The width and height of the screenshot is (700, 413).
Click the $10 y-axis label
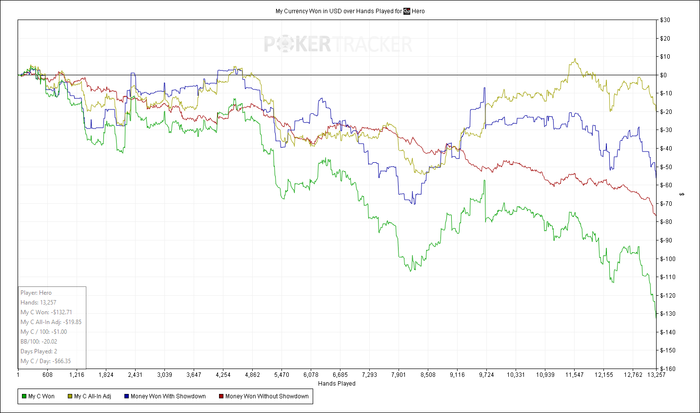click(665, 57)
